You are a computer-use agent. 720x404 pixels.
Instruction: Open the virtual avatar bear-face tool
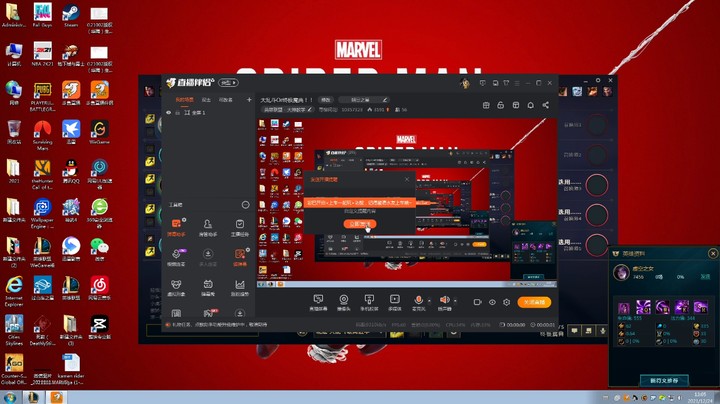pos(176,288)
